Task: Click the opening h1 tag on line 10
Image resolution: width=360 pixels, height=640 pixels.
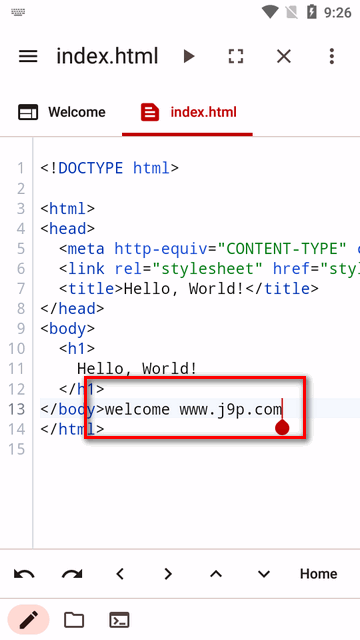Action: click(x=77, y=348)
